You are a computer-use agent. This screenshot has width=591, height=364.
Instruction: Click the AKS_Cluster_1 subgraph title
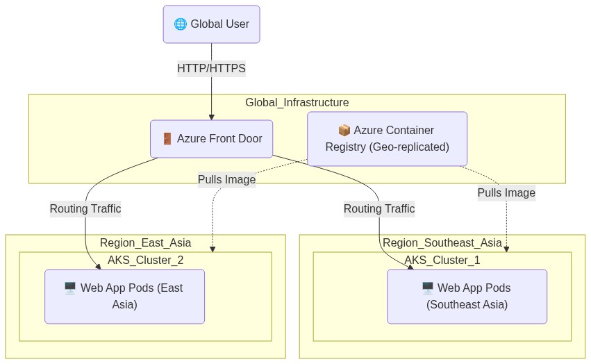442,260
